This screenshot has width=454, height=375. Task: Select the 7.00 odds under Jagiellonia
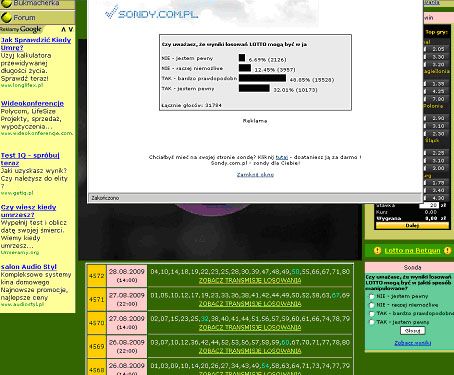click(x=438, y=99)
